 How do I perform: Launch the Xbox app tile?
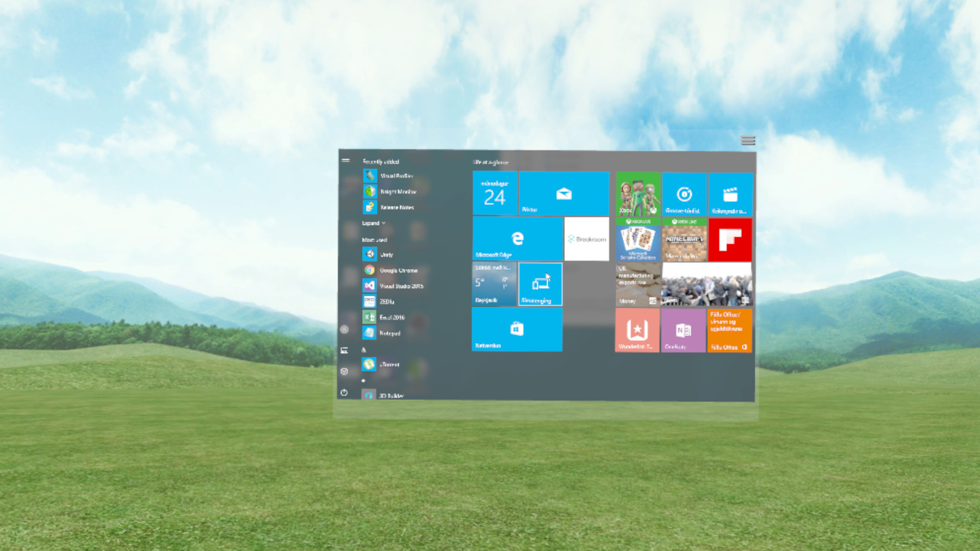click(637, 193)
